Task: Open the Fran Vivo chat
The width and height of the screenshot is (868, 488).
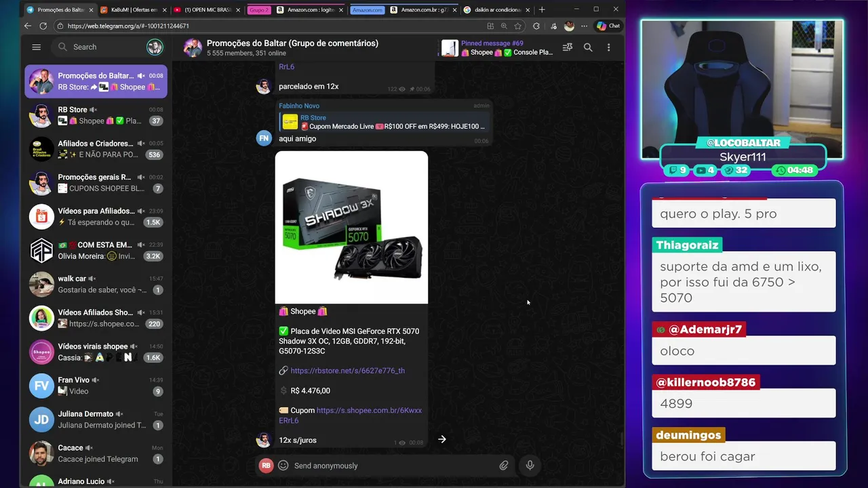Action: [x=96, y=386]
